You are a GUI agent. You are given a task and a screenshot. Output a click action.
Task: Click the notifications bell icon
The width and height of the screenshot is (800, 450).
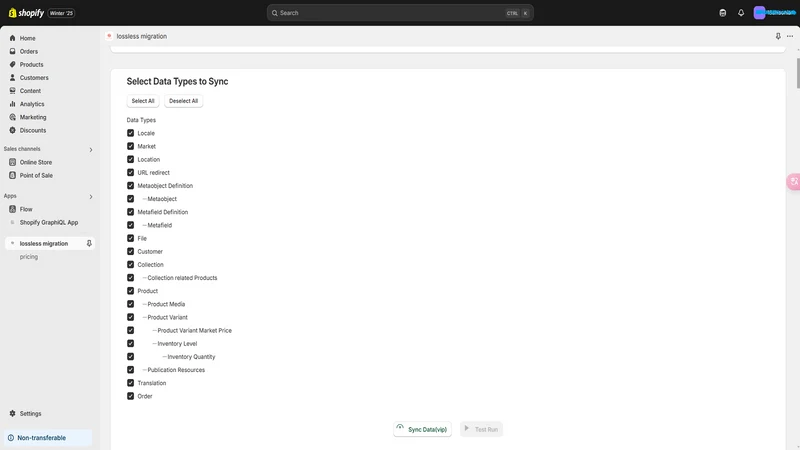(x=741, y=13)
